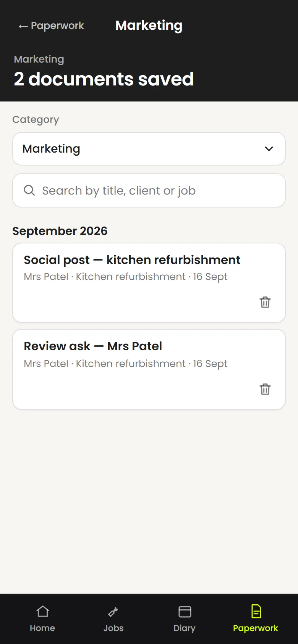Switch to the Jobs tab label
The height and width of the screenshot is (644, 298).
tap(113, 628)
